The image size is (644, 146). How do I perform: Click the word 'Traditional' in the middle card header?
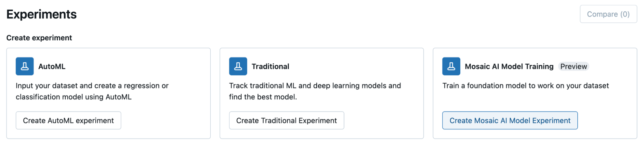coord(270,67)
